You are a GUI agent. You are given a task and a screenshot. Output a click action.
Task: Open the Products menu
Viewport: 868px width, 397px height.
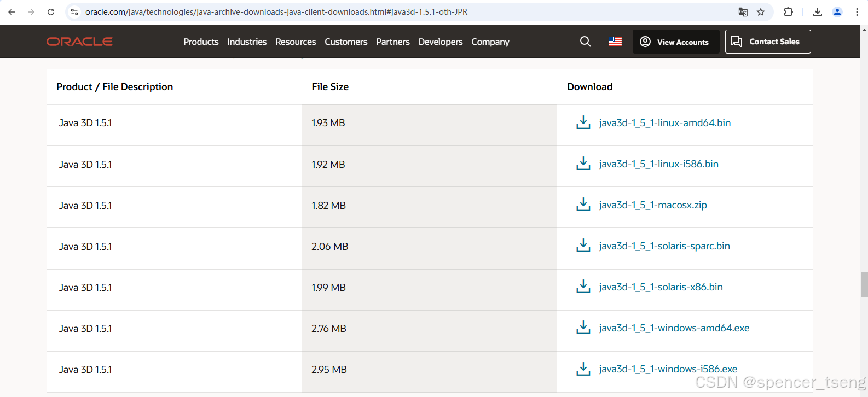(201, 42)
